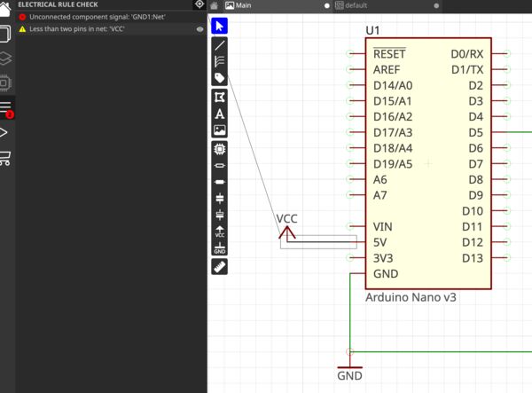
Task: Click the target icon in rule check header
Action: tap(199, 4)
